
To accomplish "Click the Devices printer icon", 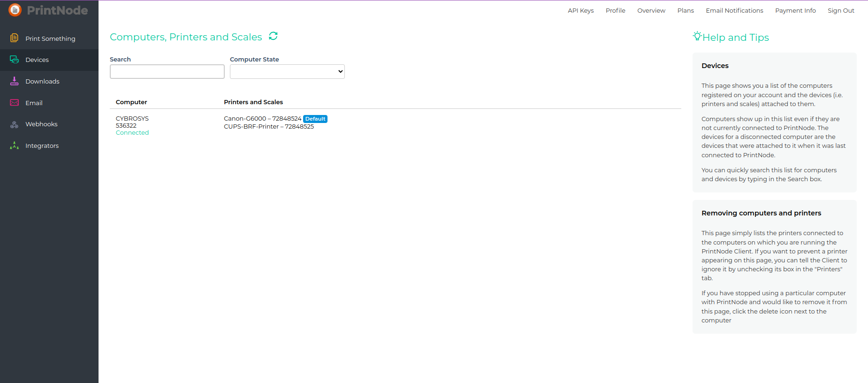I will [15, 60].
